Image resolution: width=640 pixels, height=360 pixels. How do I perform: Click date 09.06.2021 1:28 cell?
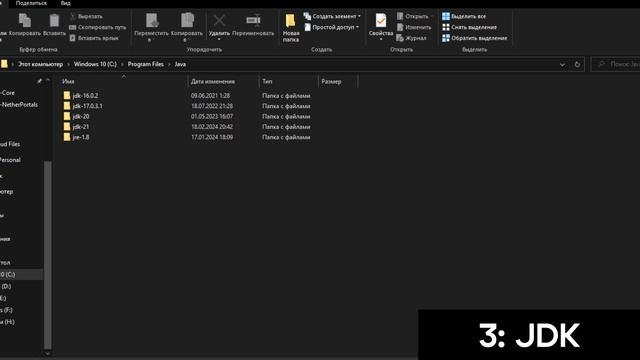(x=211, y=96)
